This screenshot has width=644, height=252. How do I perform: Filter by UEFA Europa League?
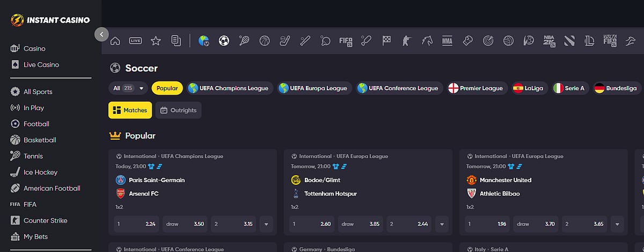pos(315,88)
